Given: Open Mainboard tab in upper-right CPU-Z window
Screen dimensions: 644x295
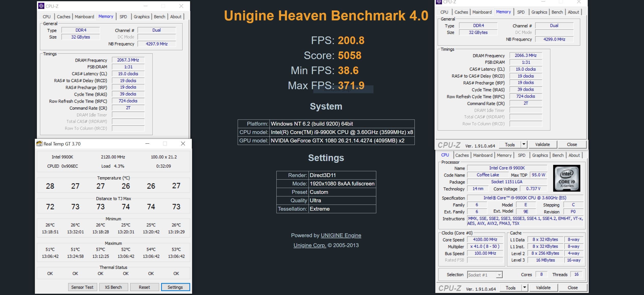Looking at the screenshot, I should click(482, 12).
